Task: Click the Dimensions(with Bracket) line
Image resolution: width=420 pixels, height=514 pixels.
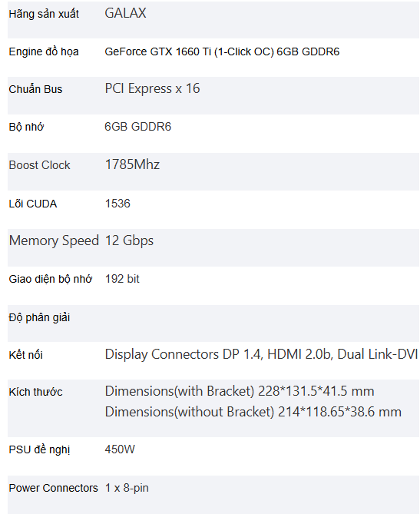Action: (240, 391)
